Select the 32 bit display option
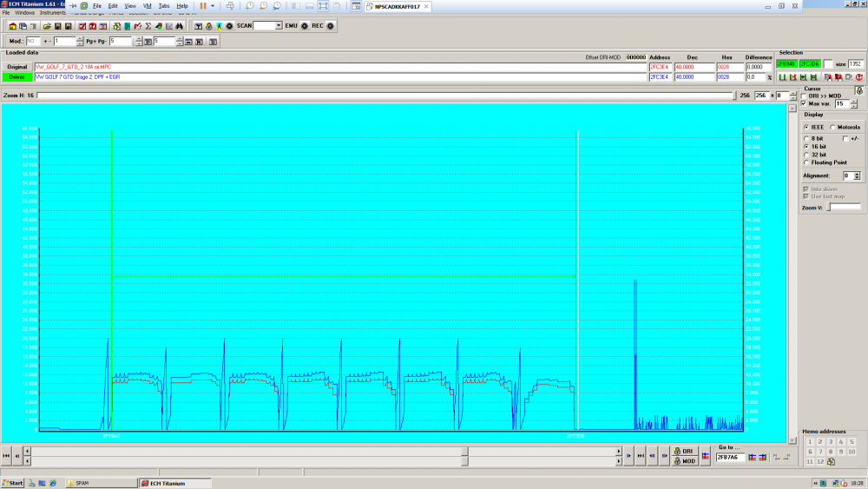Viewport: 868px width, 489px height. [x=805, y=154]
